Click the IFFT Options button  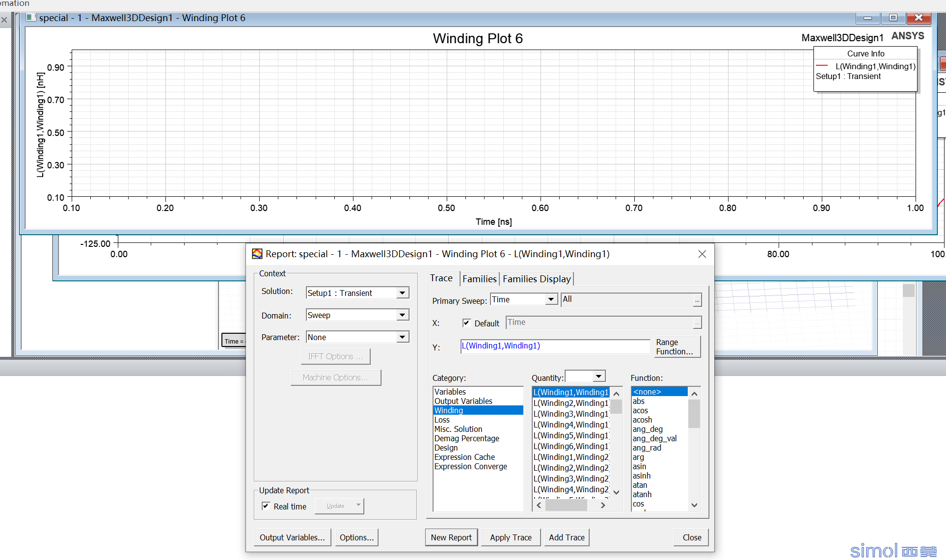click(x=335, y=356)
